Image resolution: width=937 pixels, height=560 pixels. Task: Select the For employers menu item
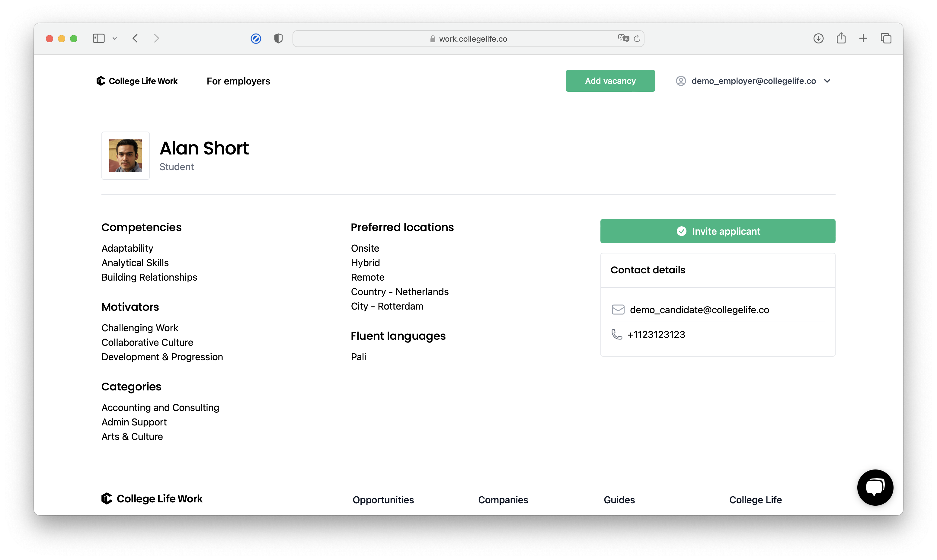(238, 81)
